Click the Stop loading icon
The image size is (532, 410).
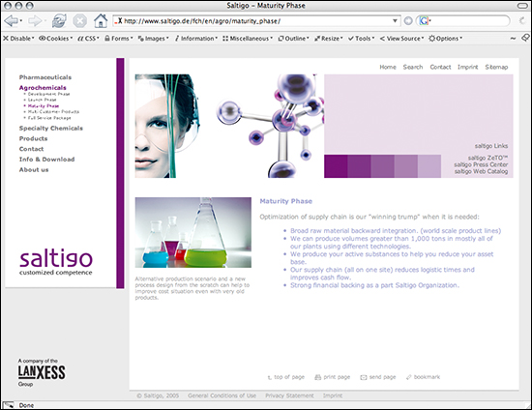coord(79,21)
